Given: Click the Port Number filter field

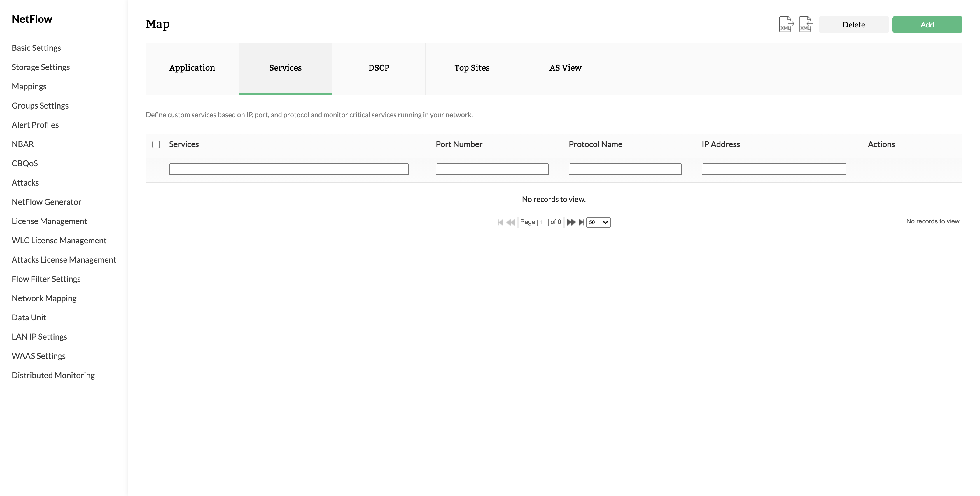Looking at the screenshot, I should [x=492, y=170].
